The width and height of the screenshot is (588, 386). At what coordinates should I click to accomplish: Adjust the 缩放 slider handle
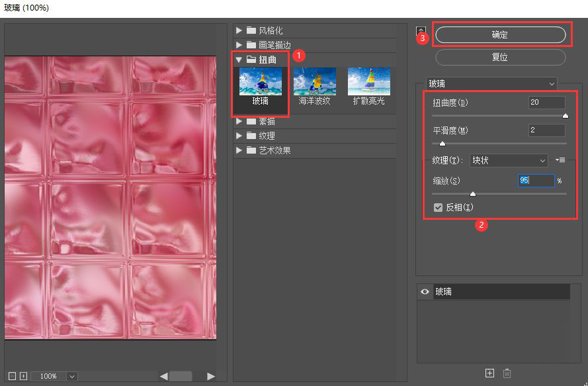pos(473,194)
